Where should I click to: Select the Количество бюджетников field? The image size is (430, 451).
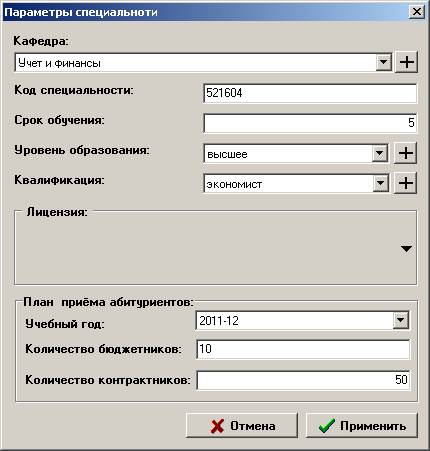[303, 349]
